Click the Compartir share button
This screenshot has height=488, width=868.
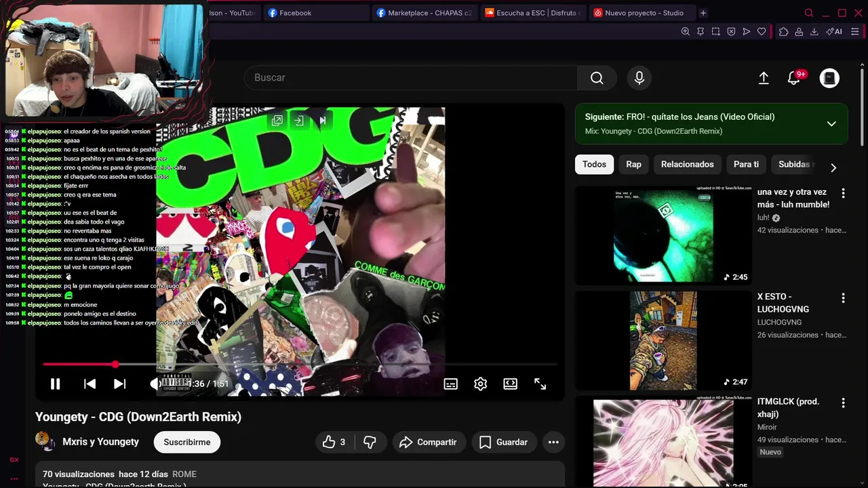(429, 442)
